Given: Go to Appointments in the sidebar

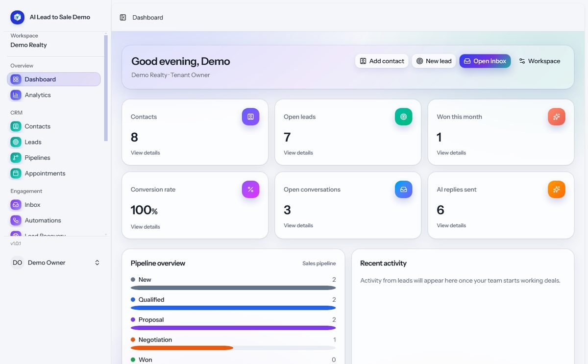Looking at the screenshot, I should (x=53, y=173).
